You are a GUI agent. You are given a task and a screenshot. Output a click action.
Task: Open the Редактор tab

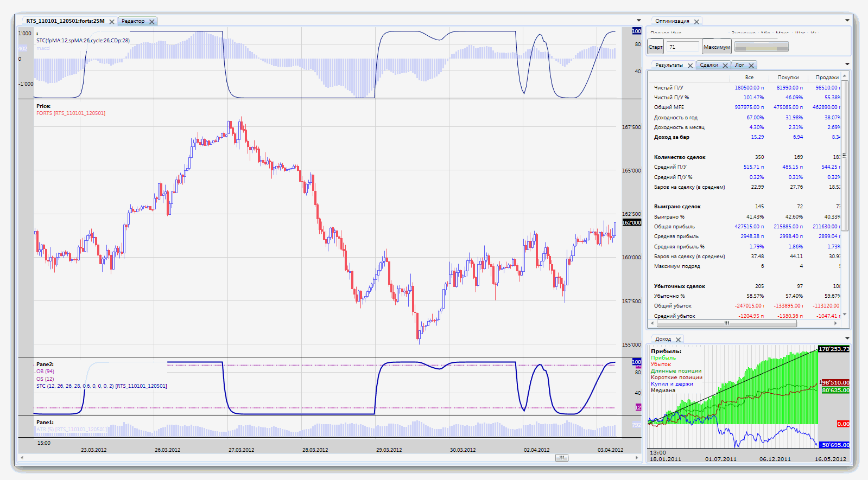[133, 21]
